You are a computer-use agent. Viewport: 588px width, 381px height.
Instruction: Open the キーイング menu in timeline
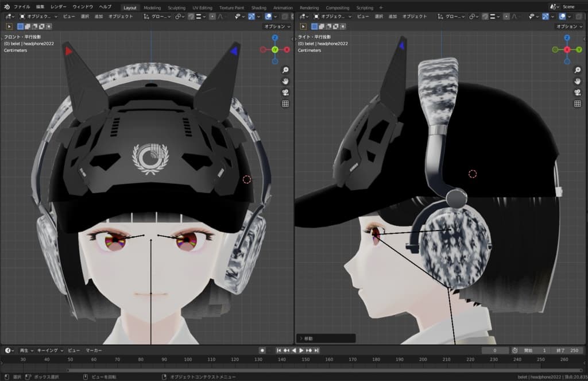pyautogui.click(x=47, y=350)
